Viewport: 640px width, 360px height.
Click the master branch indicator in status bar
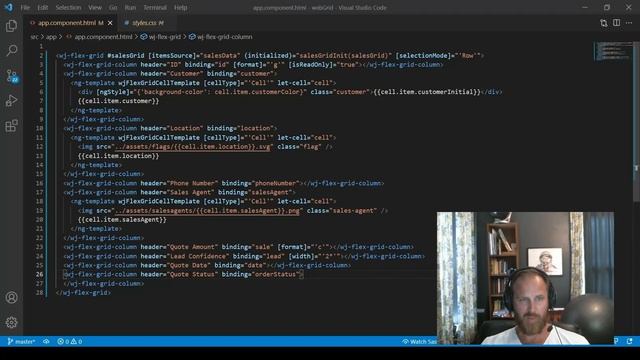[x=21, y=341]
